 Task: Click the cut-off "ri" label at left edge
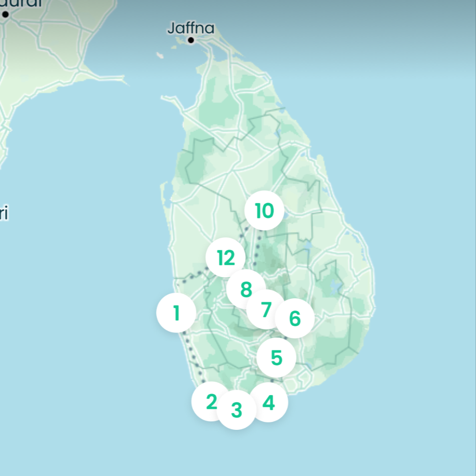(4, 214)
